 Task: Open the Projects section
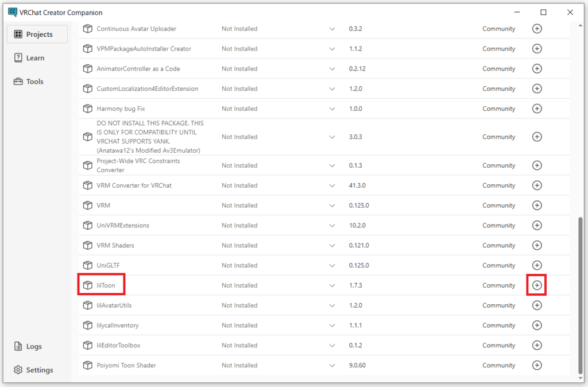pyautogui.click(x=37, y=34)
